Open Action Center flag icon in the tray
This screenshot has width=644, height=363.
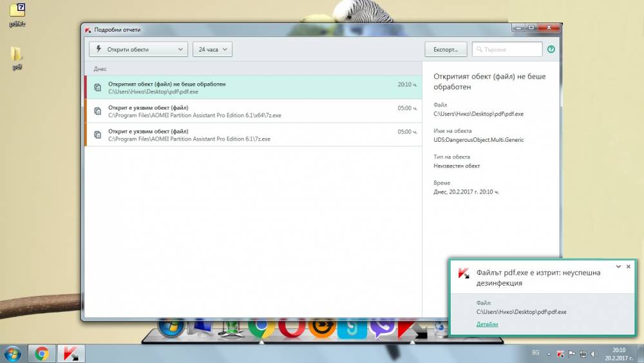[x=571, y=354]
